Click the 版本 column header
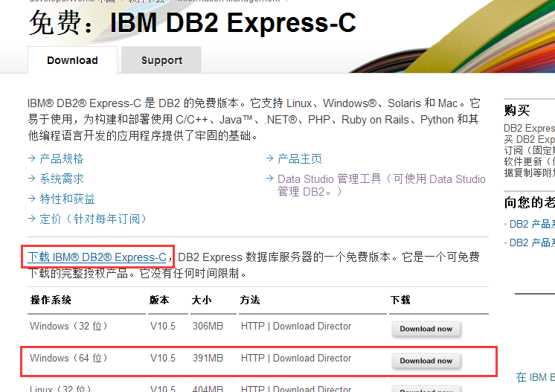This screenshot has height=392, width=555. pos(159,300)
